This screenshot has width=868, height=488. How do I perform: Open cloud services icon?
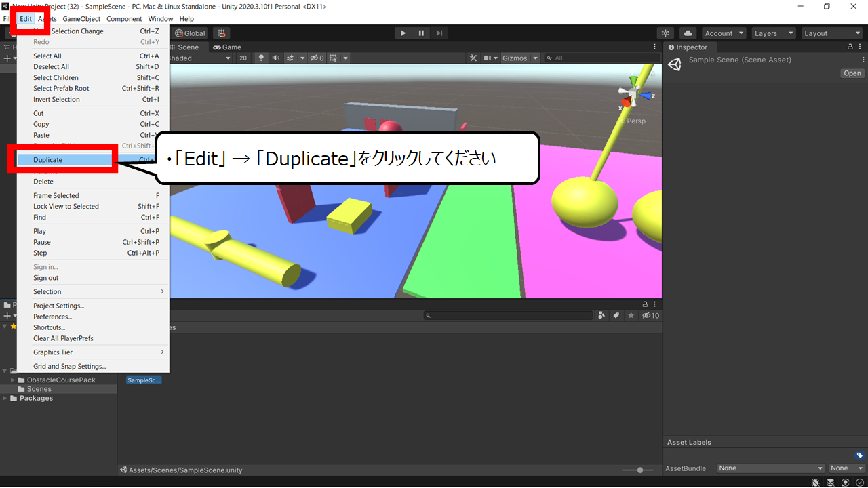[688, 33]
